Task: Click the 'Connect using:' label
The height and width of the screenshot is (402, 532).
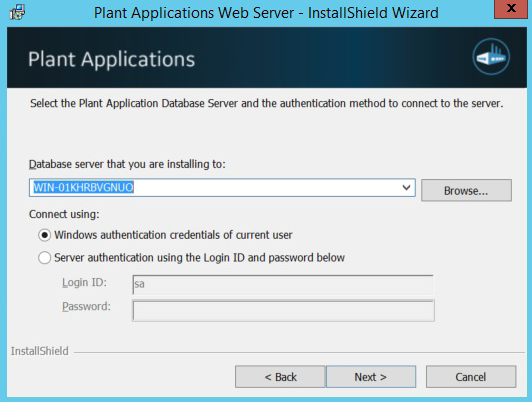Action: (64, 214)
